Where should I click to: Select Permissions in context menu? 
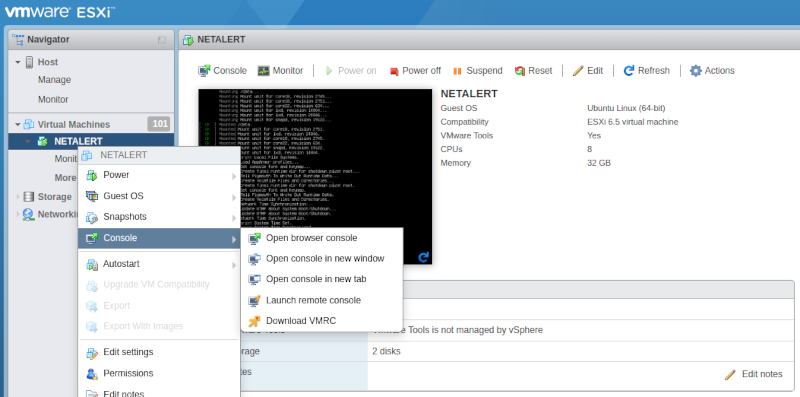coord(159,373)
